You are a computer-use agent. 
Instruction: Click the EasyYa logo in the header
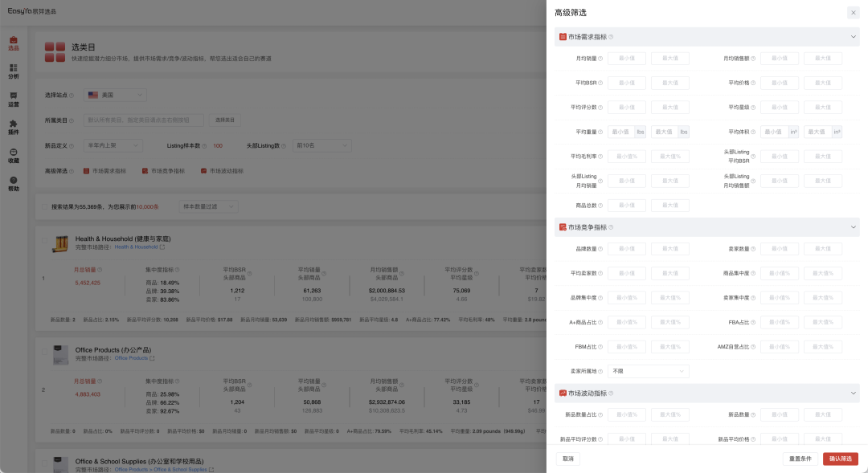pos(32,11)
